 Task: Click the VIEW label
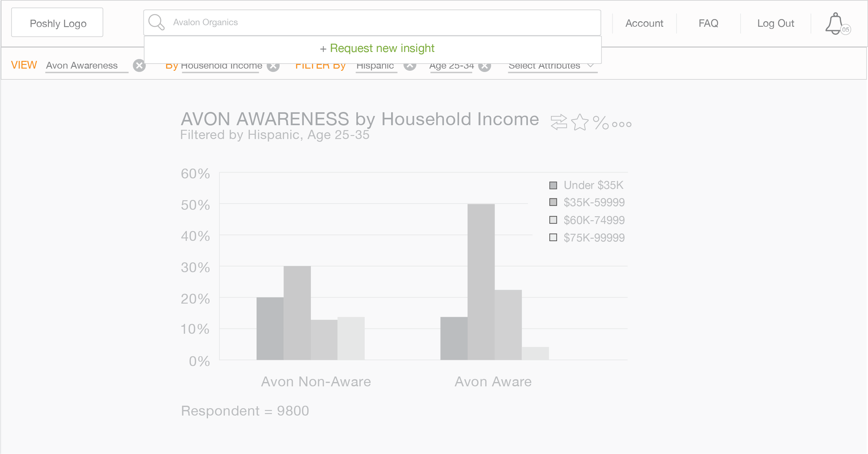pos(24,65)
